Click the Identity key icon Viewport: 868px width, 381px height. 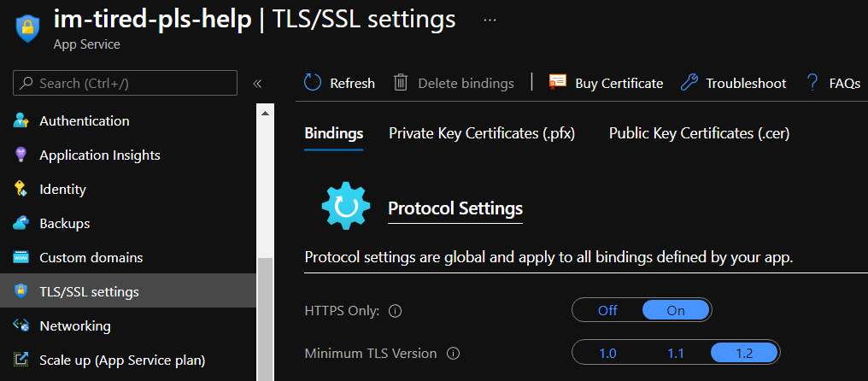tap(22, 190)
